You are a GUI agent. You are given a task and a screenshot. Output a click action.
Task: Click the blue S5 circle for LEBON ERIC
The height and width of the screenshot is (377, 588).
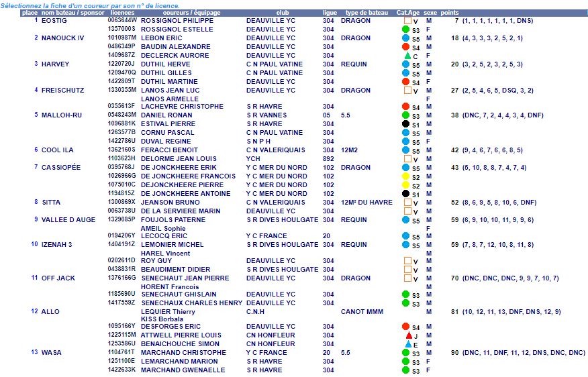[405, 38]
